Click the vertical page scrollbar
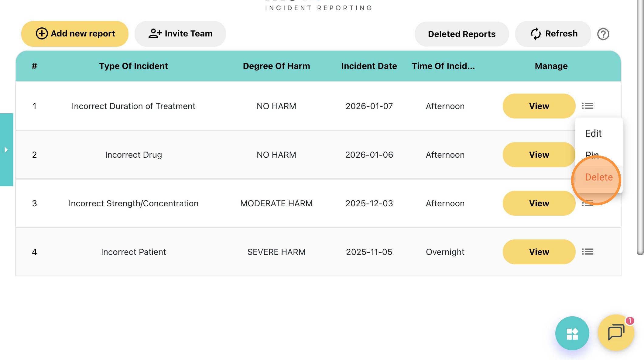The image size is (644, 360). click(640, 128)
